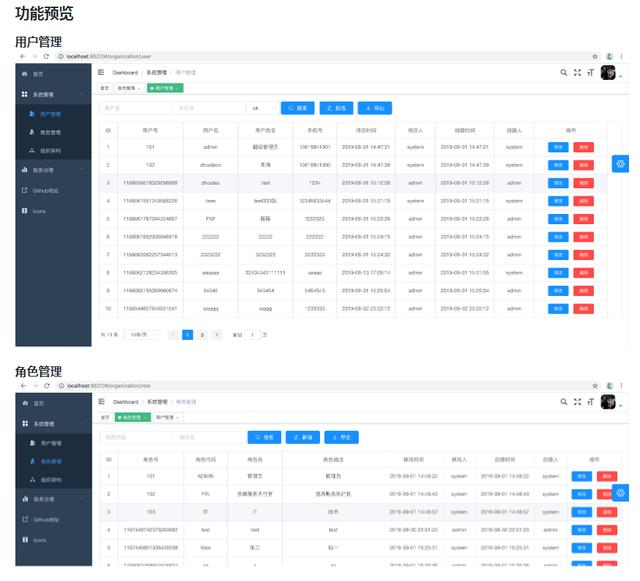
Task: Click blue 搜索 button on role management page
Action: point(264,437)
